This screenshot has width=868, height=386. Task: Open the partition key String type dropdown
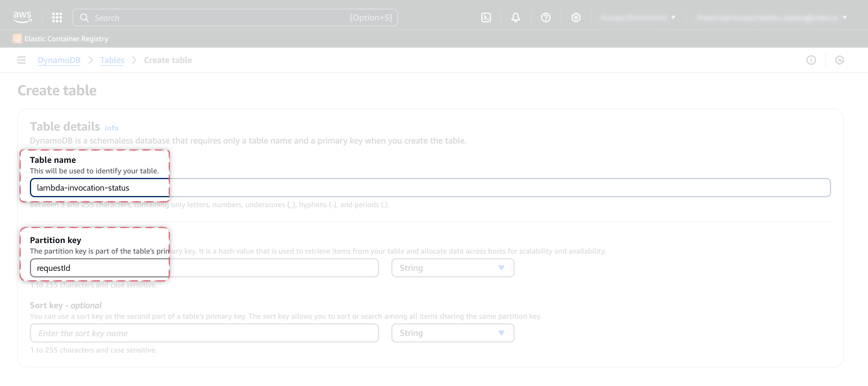coord(453,267)
